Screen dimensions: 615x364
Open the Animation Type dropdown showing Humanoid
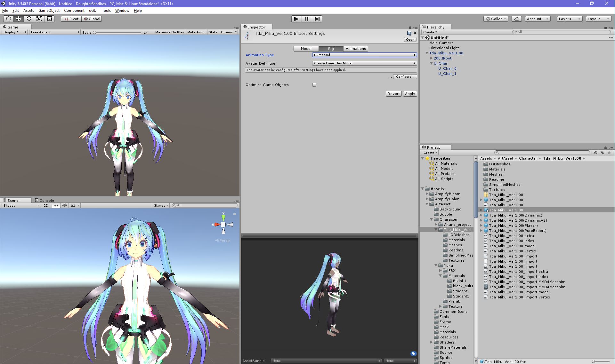tap(364, 55)
